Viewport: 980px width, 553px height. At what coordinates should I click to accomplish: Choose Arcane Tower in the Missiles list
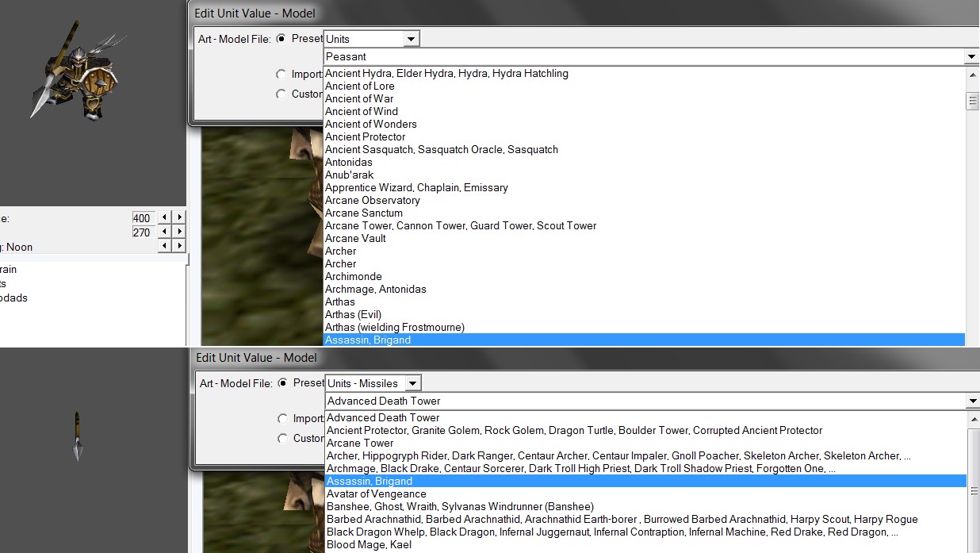point(645,443)
